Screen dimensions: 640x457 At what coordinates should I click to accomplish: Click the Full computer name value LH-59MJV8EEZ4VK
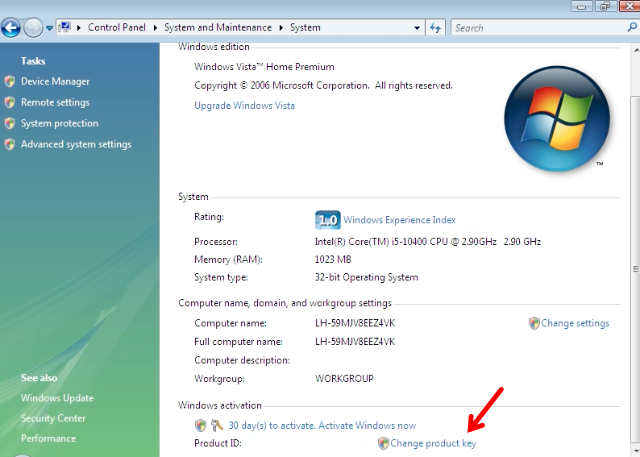(355, 342)
